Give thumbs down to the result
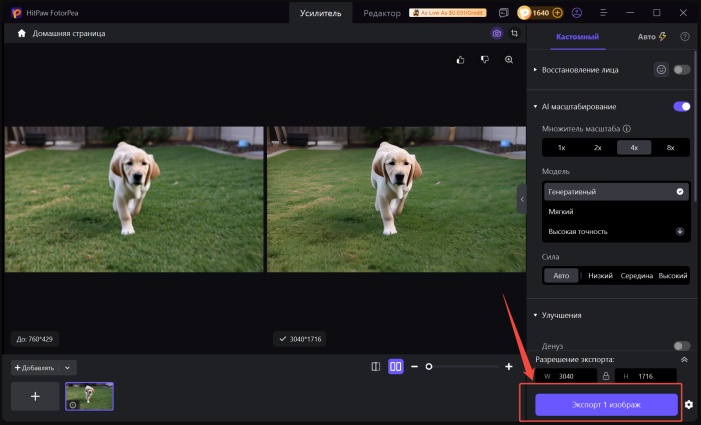 click(x=485, y=60)
